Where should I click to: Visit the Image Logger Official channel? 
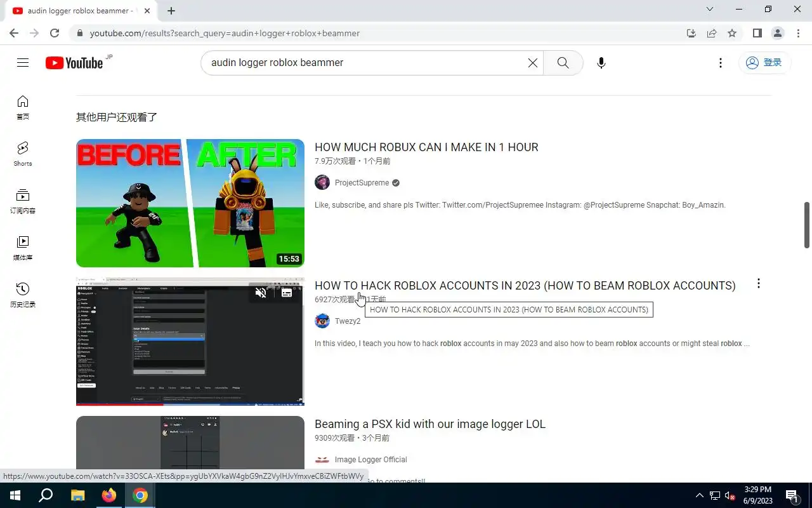point(370,460)
